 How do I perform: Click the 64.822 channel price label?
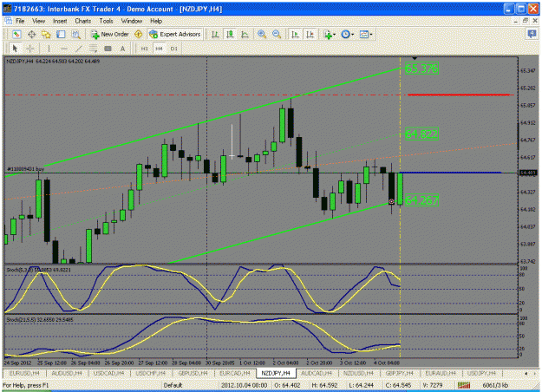[x=421, y=134]
